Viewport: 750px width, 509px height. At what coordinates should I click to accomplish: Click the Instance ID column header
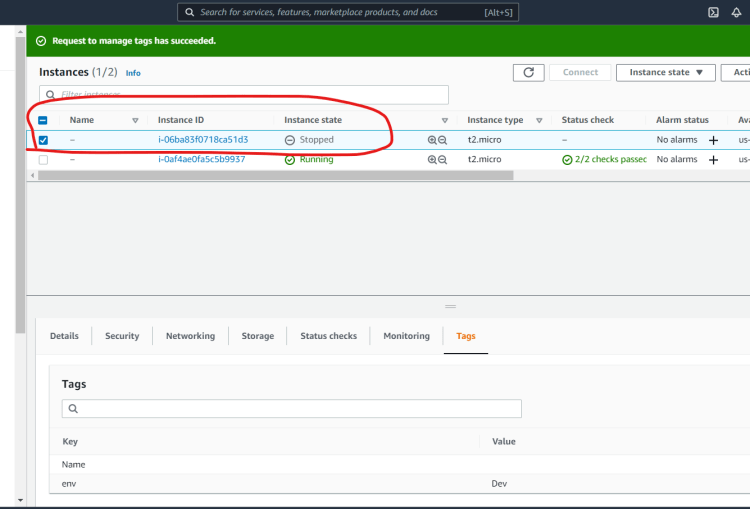(x=181, y=120)
